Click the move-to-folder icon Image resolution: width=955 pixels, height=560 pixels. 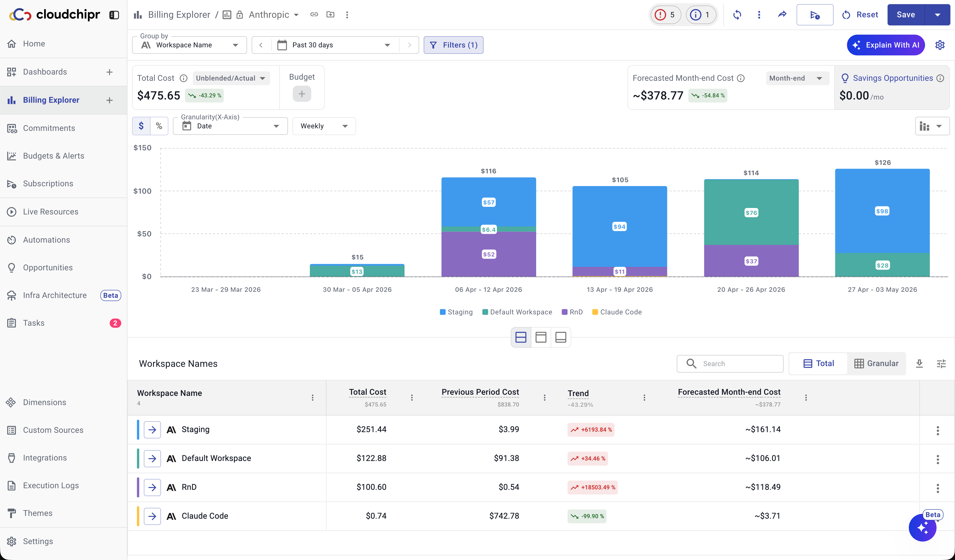[x=330, y=15]
